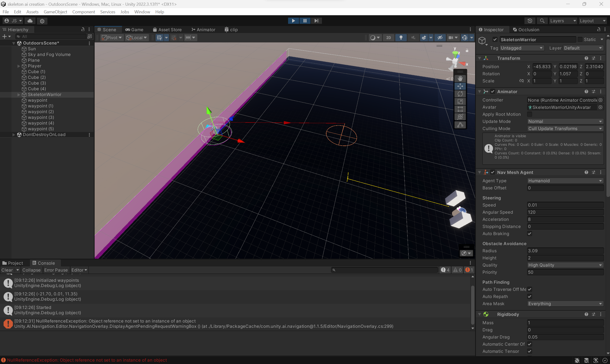Switch the Scene view to 2D mode

(388, 38)
